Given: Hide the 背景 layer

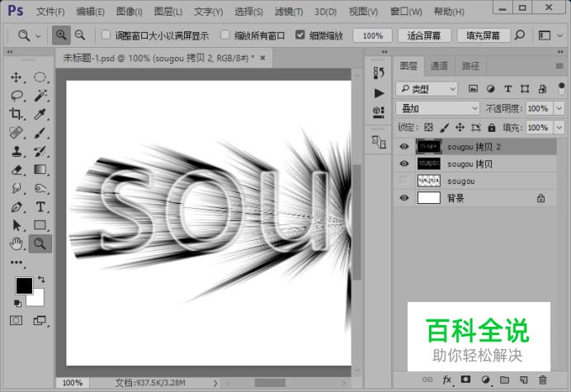Looking at the screenshot, I should click(403, 198).
